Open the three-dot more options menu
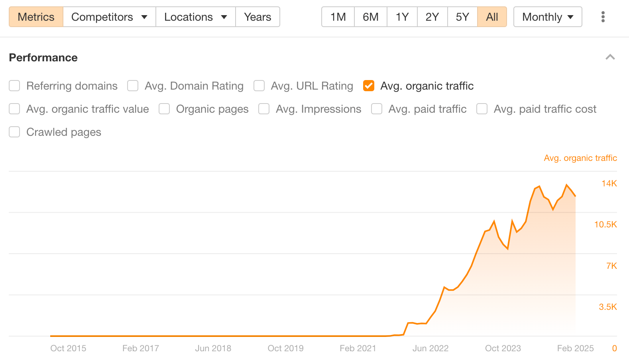Viewport: 629px width, 364px height. tap(603, 17)
